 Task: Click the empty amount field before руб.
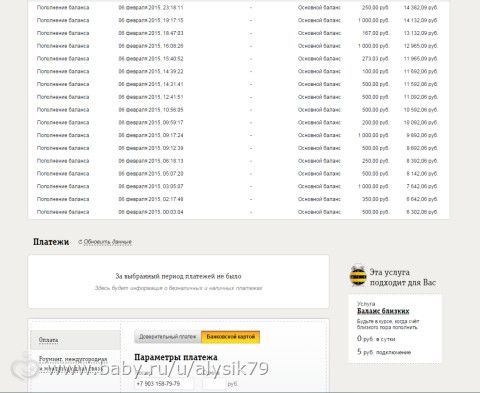tap(214, 384)
